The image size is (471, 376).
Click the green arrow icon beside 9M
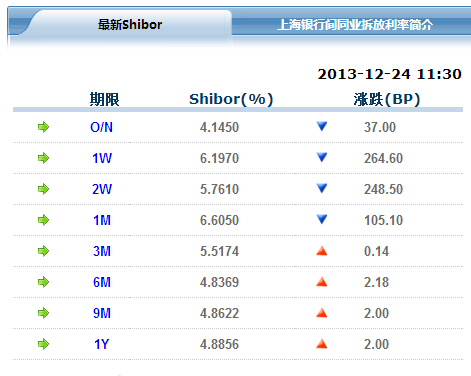pos(43,313)
